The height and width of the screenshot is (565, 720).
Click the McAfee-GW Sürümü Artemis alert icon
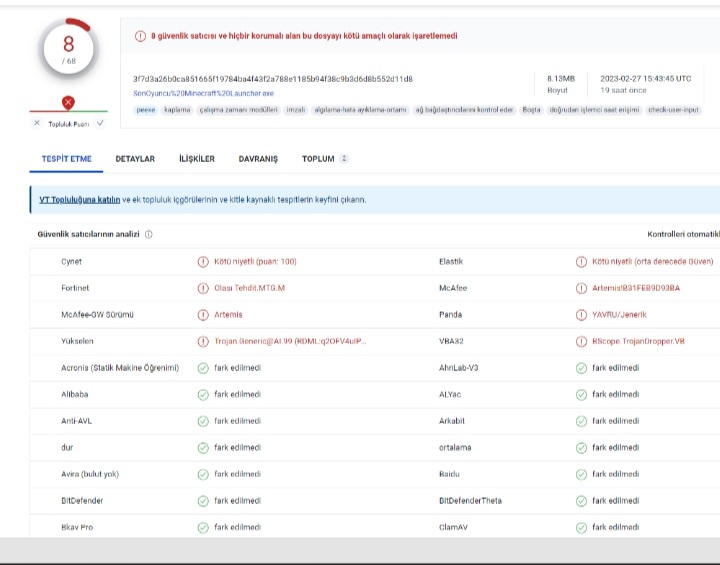(203, 315)
